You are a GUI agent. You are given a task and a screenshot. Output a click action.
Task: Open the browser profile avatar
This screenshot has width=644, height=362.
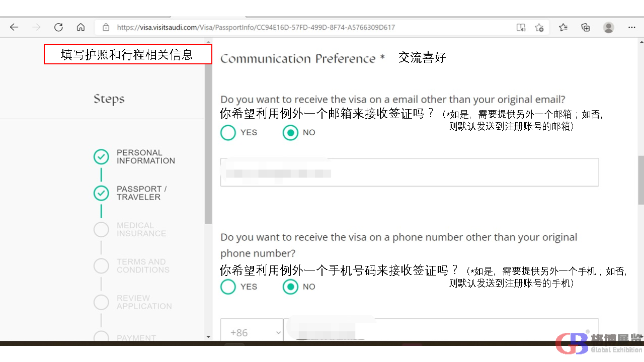point(609,27)
